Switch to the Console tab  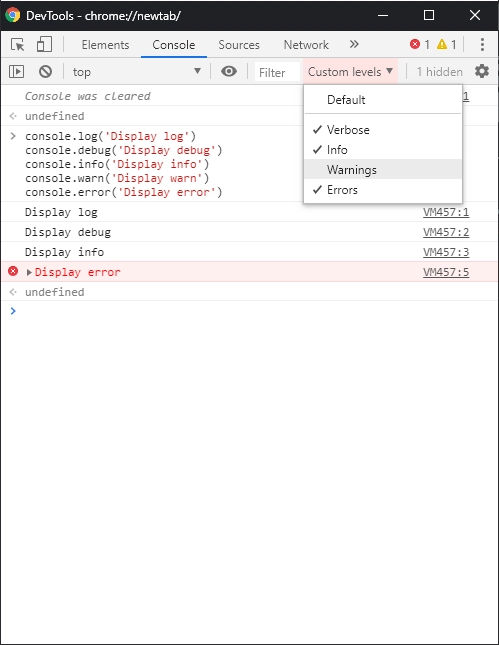(174, 44)
